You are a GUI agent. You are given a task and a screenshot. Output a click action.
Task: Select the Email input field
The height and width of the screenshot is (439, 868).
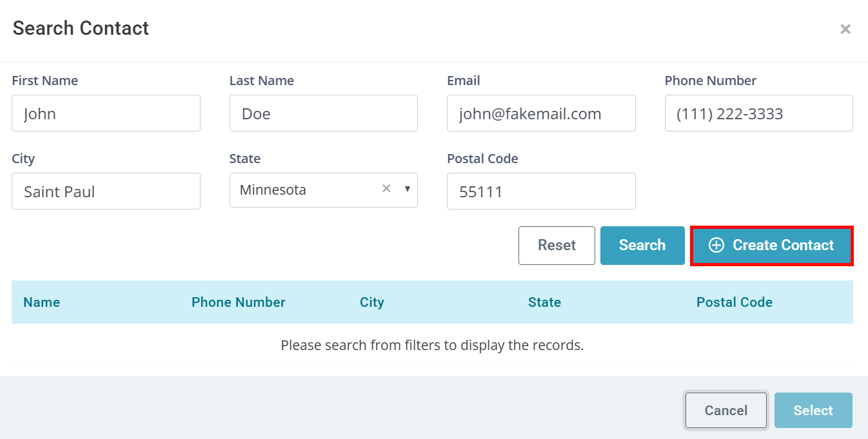tap(541, 113)
